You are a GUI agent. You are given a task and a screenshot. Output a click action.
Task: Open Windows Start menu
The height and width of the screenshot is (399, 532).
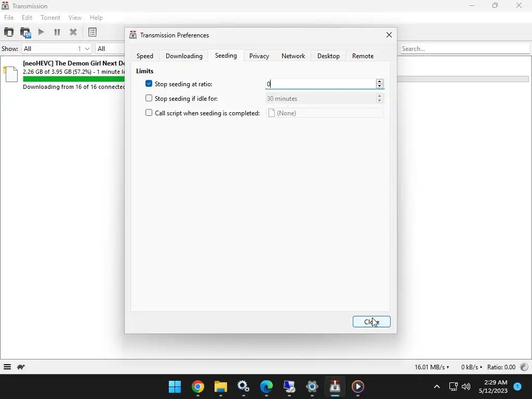[175, 387]
